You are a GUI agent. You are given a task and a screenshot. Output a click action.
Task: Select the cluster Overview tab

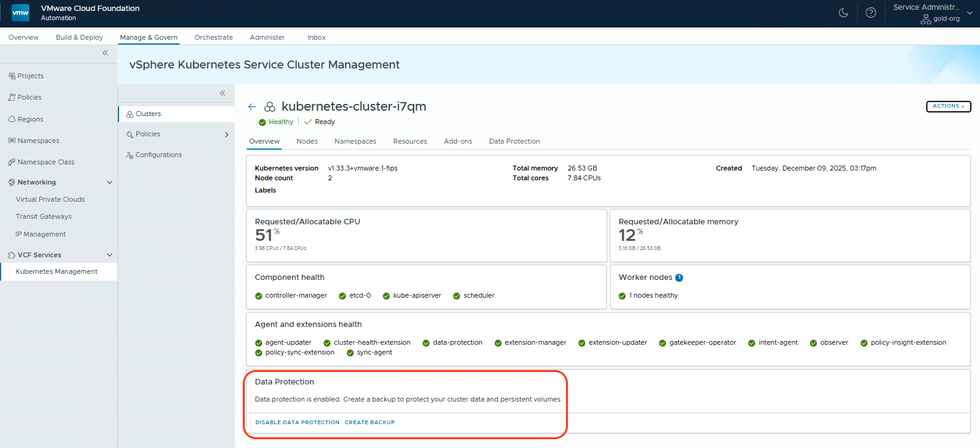[264, 141]
